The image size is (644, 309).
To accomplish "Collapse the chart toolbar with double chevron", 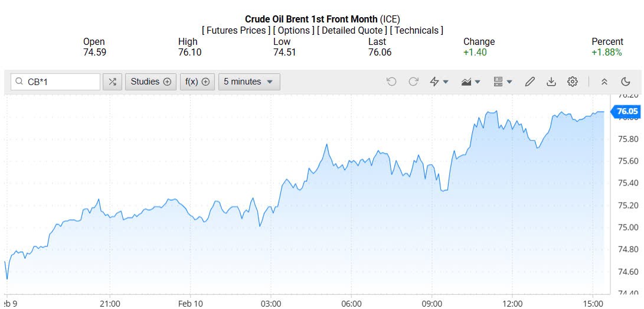I will pos(604,82).
